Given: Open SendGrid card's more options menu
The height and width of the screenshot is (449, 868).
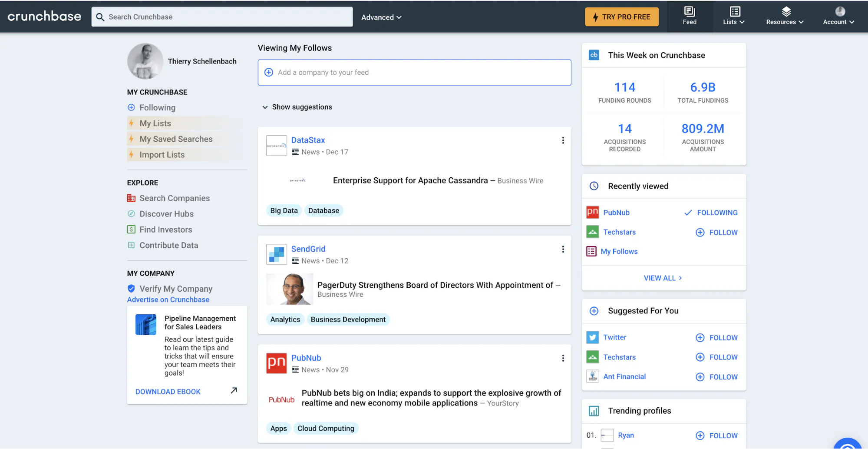Looking at the screenshot, I should click(x=563, y=249).
